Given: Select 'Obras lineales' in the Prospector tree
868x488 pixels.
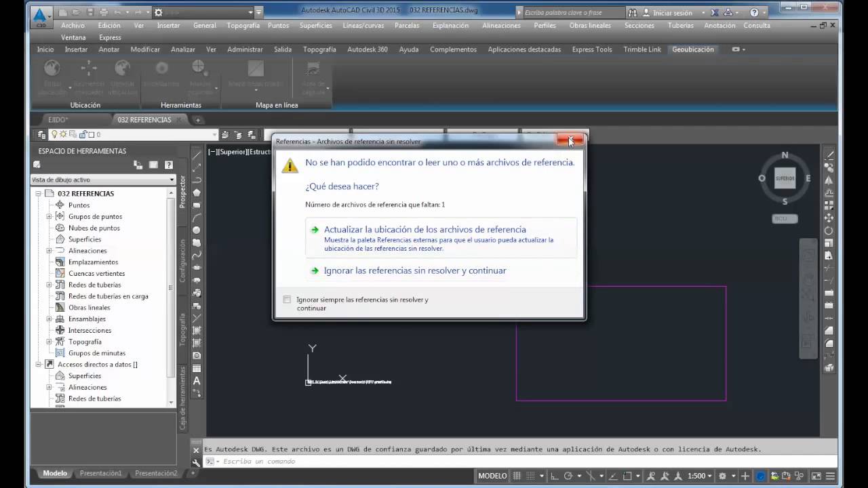Looking at the screenshot, I should click(x=89, y=308).
